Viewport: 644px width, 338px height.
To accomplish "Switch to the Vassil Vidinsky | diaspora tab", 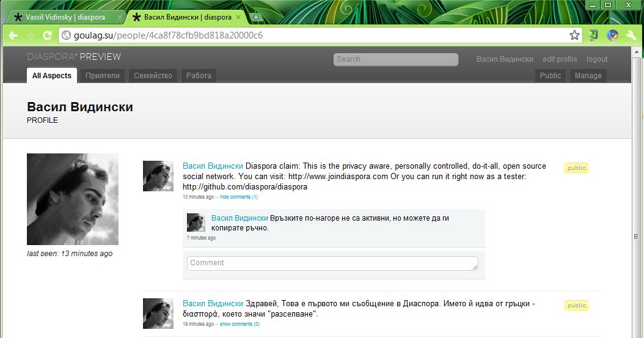I will pos(65,17).
